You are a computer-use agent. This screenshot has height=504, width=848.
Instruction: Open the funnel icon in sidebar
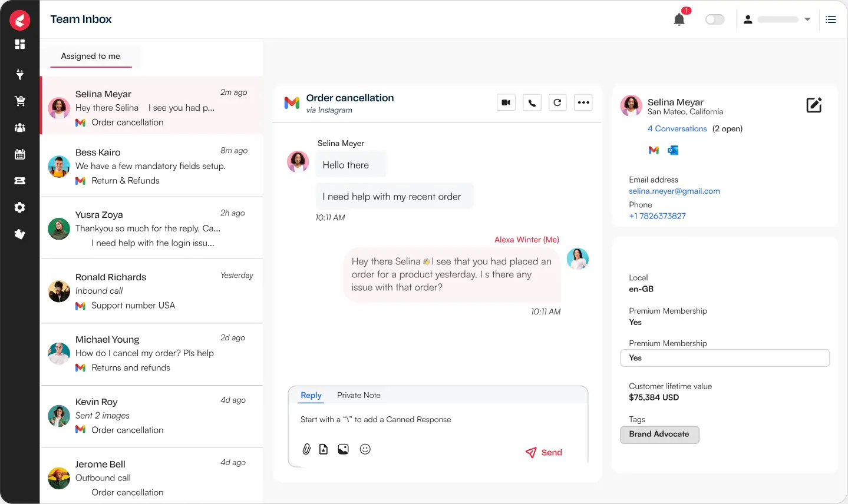pos(20,74)
